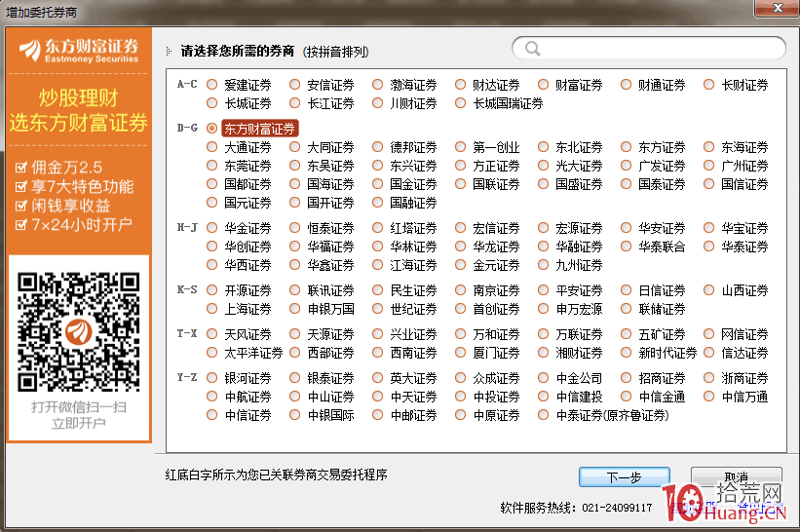Select 天风证券 radio option
Image resolution: width=800 pixels, height=532 pixels.
click(x=211, y=334)
